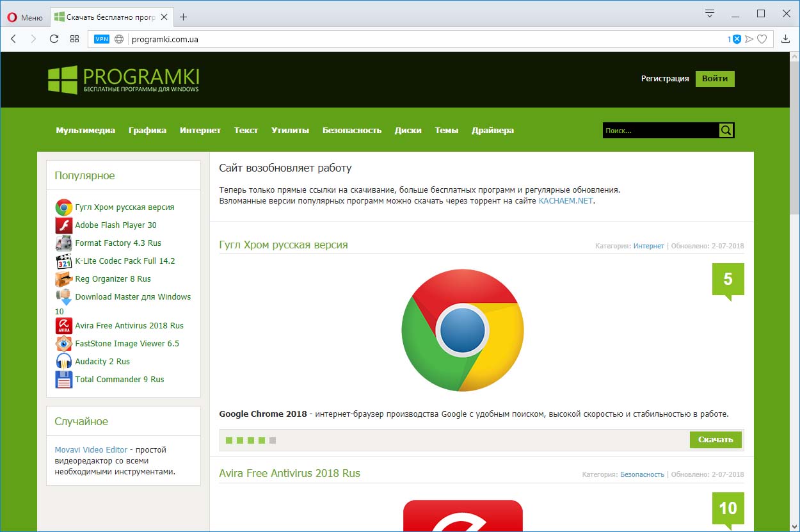Open Avira Free Antivirus 2018 Rus sidebar link
The image size is (800, 532).
(x=129, y=326)
